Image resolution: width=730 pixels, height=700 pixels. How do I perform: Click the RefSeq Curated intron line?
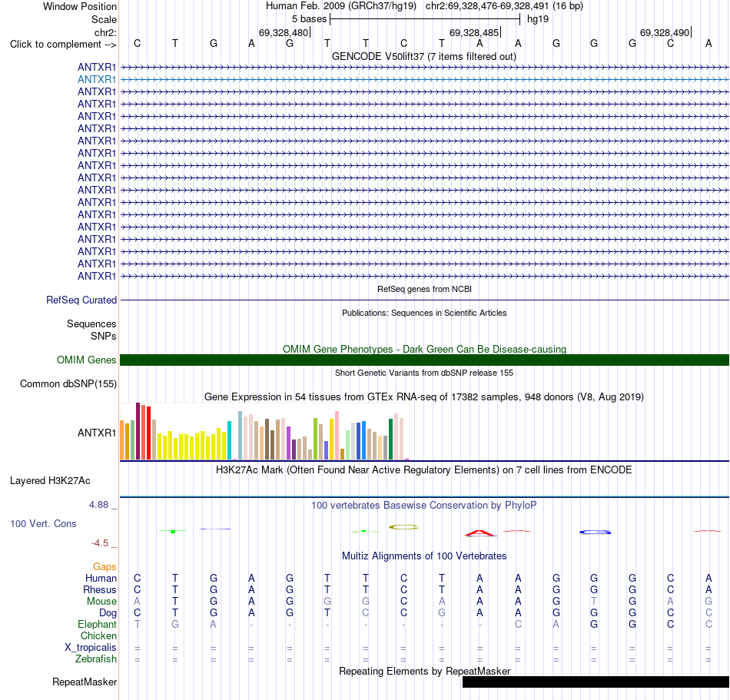click(x=425, y=300)
